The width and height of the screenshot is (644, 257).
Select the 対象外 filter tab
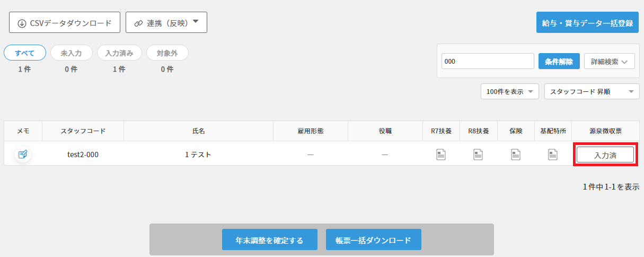coord(167,53)
